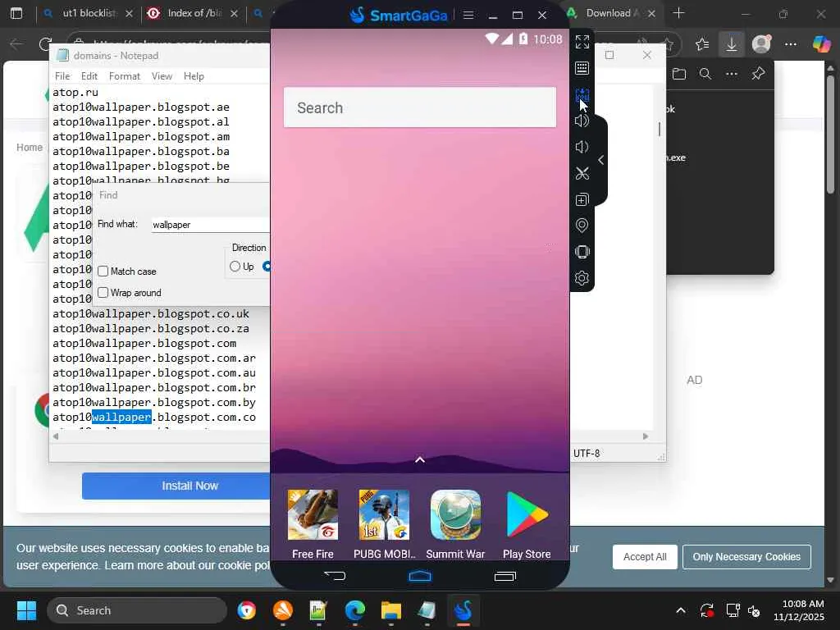840x630 pixels.
Task: Click Windows taskbar Search box
Action: [137, 610]
